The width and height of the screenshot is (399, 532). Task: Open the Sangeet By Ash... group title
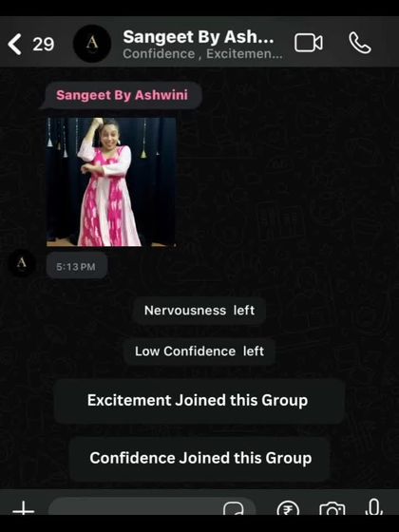coord(199,37)
